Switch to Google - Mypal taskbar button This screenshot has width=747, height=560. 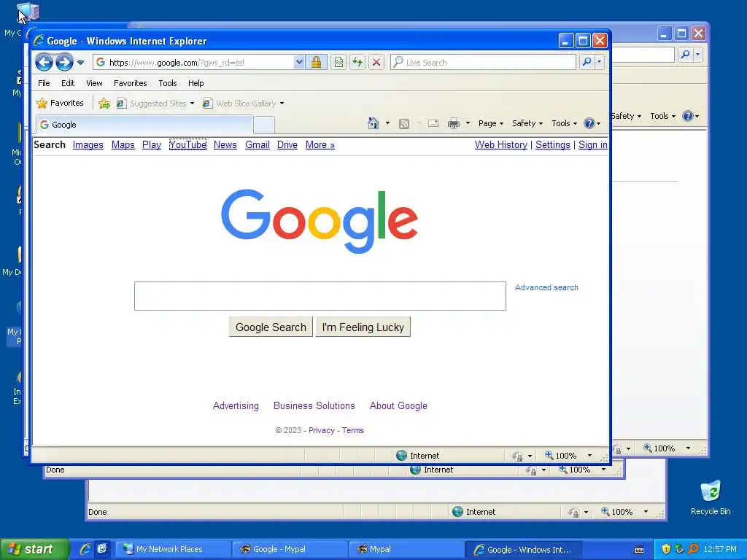[x=289, y=549]
